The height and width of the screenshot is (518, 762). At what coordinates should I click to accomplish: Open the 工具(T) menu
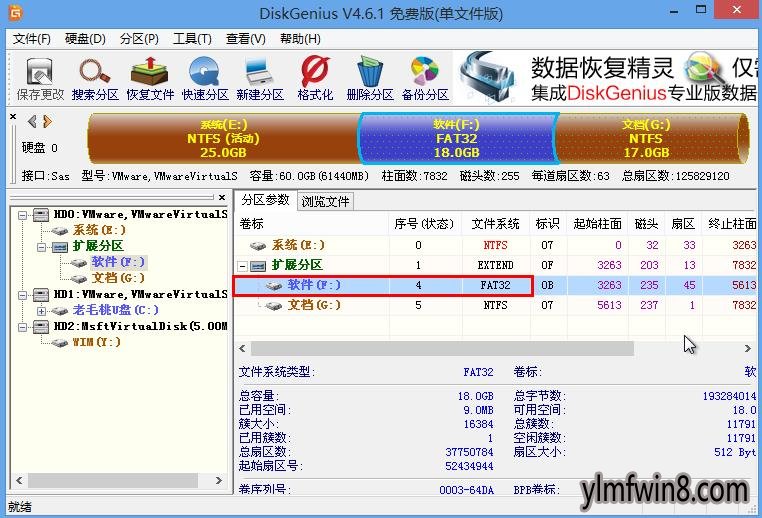pyautogui.click(x=192, y=39)
